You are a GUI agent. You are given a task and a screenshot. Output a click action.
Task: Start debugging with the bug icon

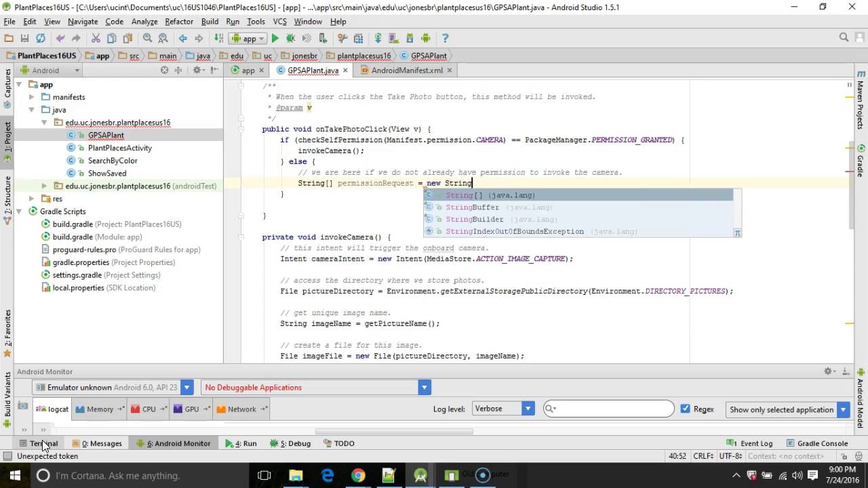click(x=291, y=39)
